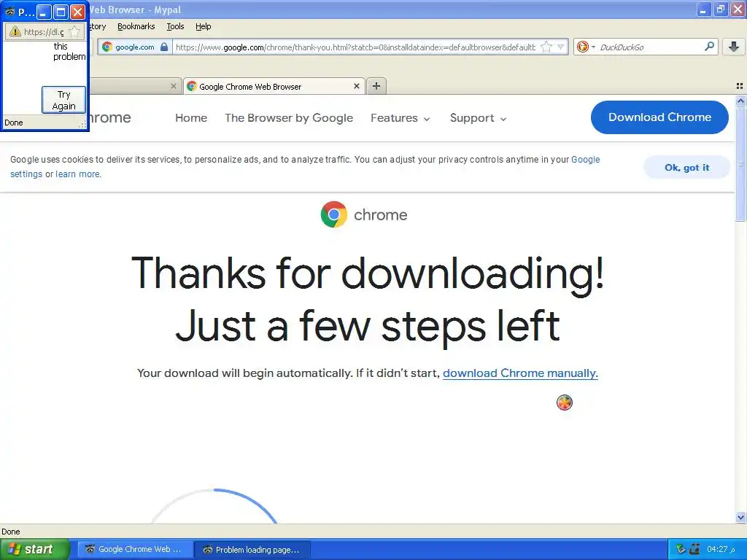747x560 pixels.
Task: Click the second system tray icon
Action: point(694,549)
